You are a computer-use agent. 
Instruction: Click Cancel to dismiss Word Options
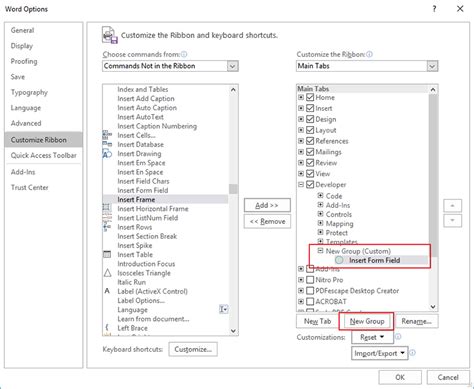(x=448, y=377)
